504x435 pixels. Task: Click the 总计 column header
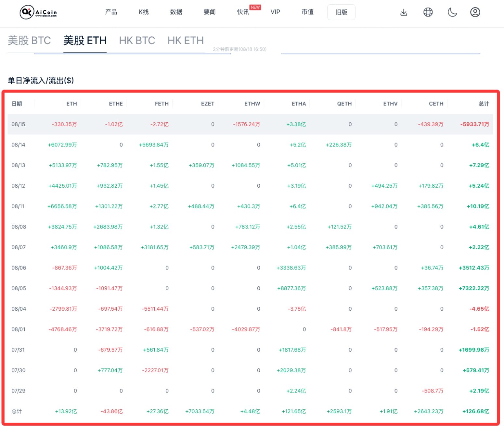point(484,104)
